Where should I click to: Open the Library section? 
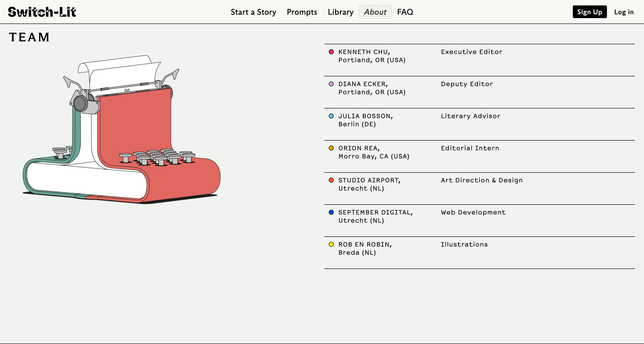[x=341, y=12]
